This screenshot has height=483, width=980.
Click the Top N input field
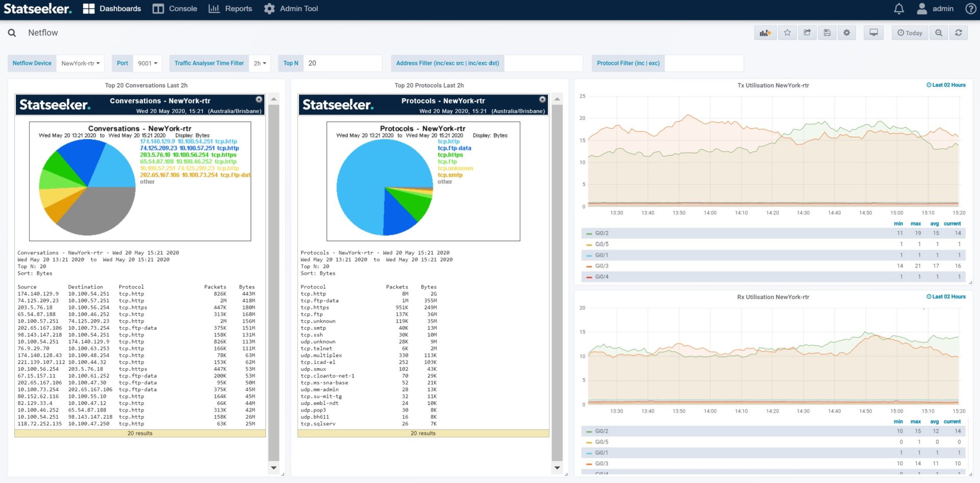pos(343,63)
